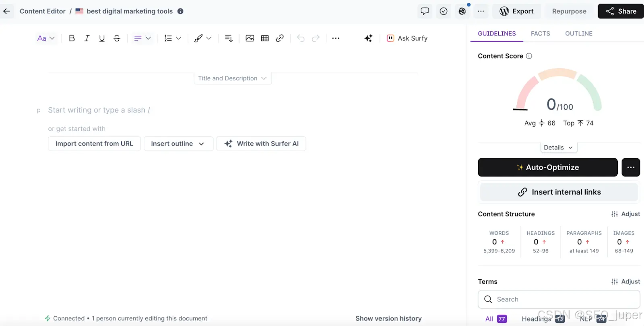The height and width of the screenshot is (326, 644).
Task: Switch to the FACTS tab
Action: coord(540,33)
